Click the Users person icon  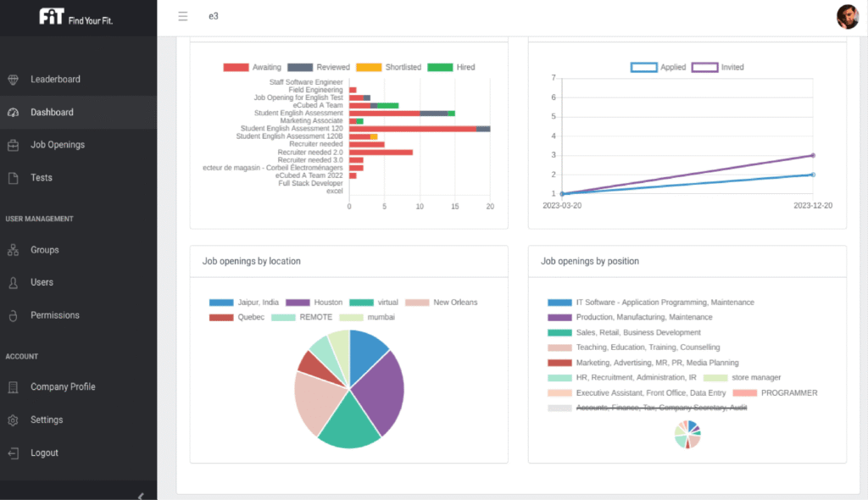13,282
